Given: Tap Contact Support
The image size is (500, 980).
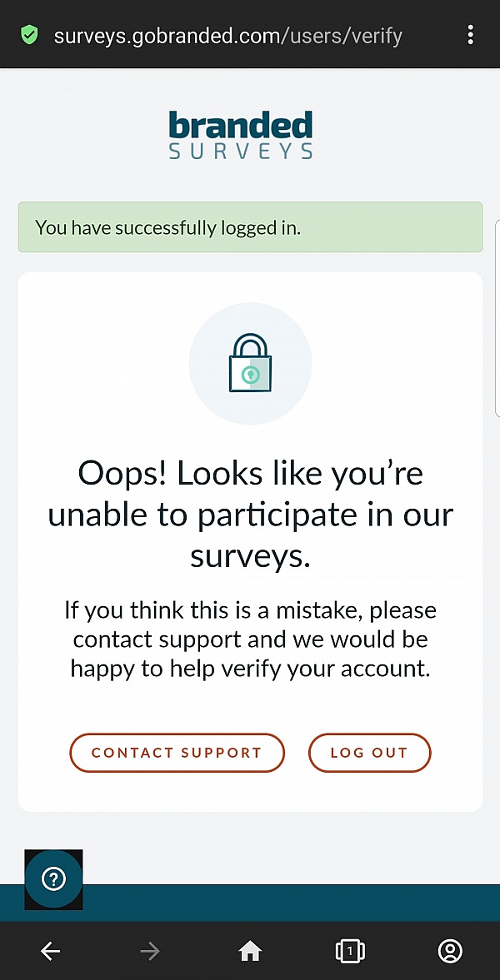Looking at the screenshot, I should (177, 753).
